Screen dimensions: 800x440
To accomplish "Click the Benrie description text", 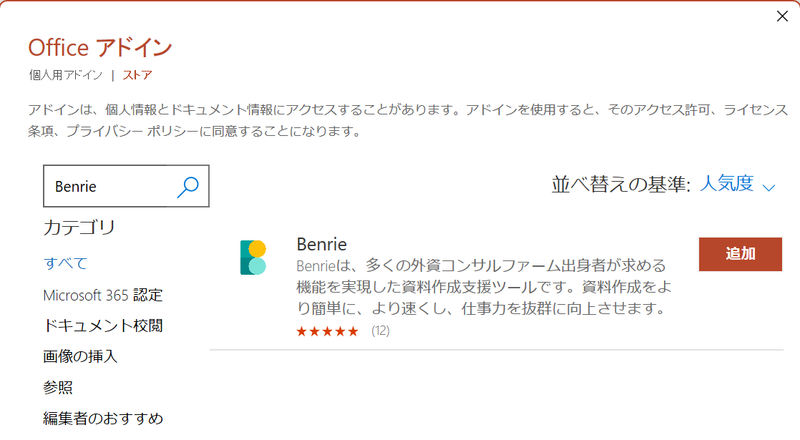I will pos(484,287).
